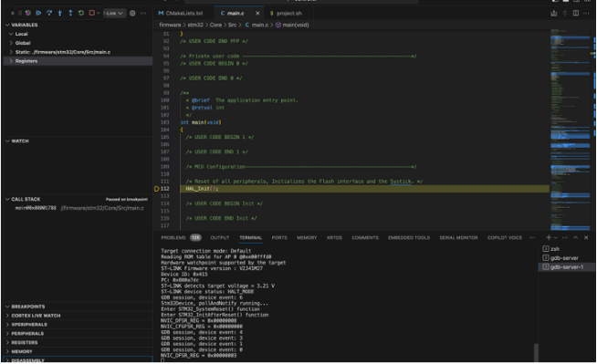Open launch configuration gear settings
This screenshot has width=597, height=364.
pyautogui.click(x=132, y=13)
